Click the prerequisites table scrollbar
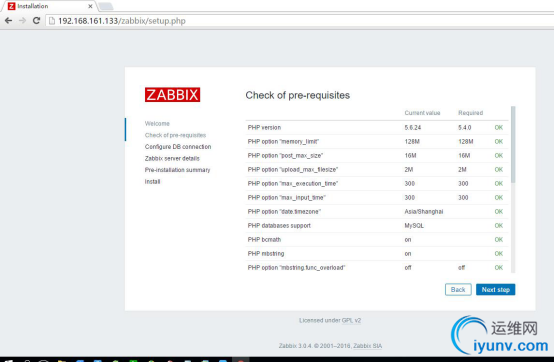This screenshot has width=554, height=362. (513, 145)
